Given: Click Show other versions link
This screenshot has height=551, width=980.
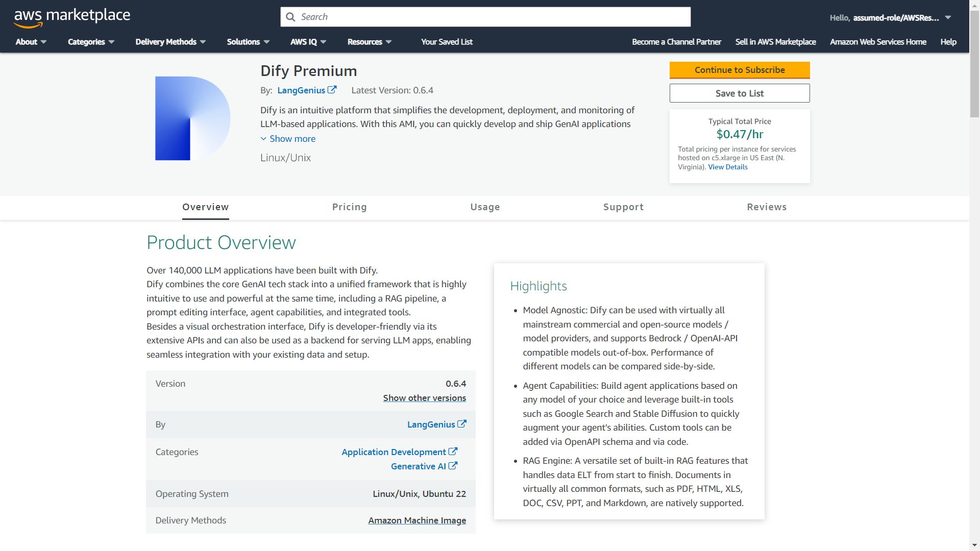Looking at the screenshot, I should (424, 398).
